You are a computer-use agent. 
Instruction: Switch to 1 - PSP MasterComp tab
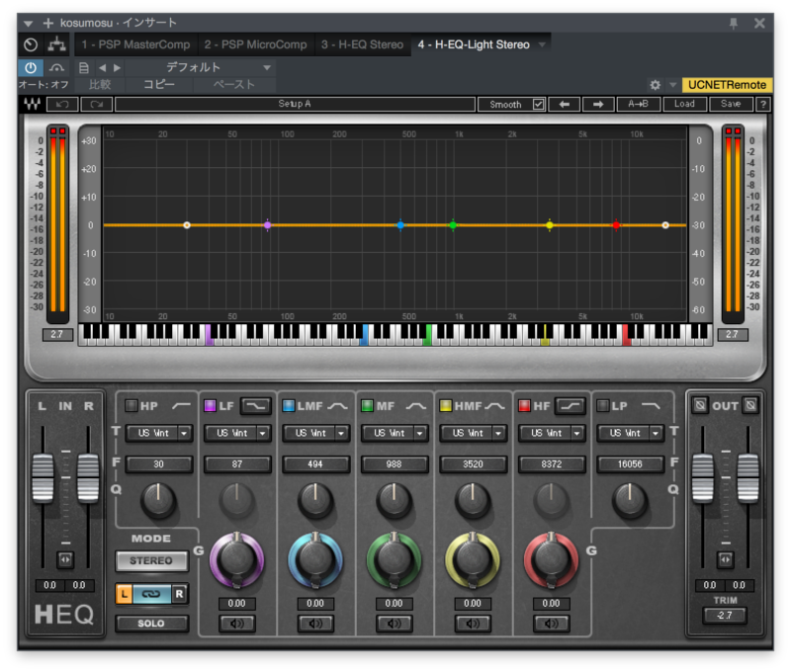click(x=136, y=44)
